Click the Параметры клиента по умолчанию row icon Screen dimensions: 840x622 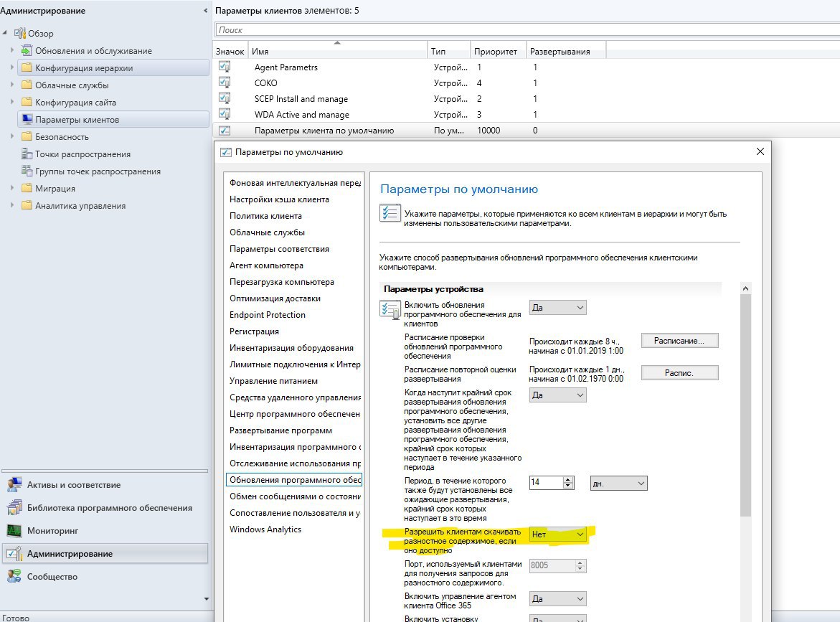pyautogui.click(x=225, y=130)
